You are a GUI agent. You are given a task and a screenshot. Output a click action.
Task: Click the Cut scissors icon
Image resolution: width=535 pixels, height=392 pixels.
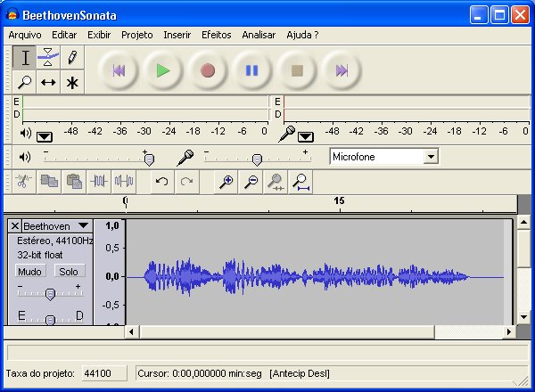click(x=24, y=182)
